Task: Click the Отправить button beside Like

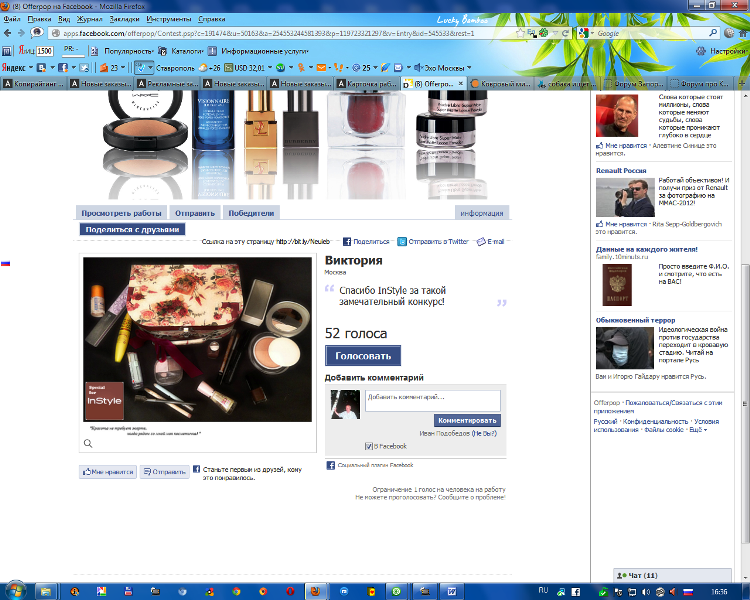Action: (x=165, y=472)
